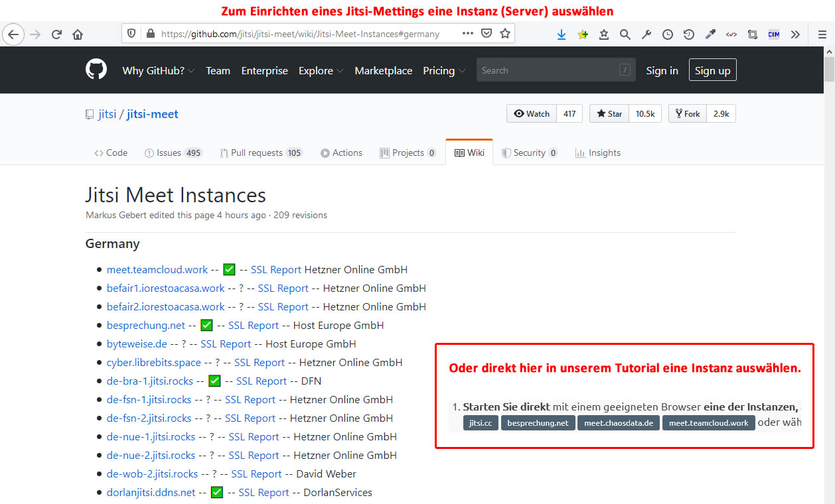Open the besprechung.net list link

(146, 326)
